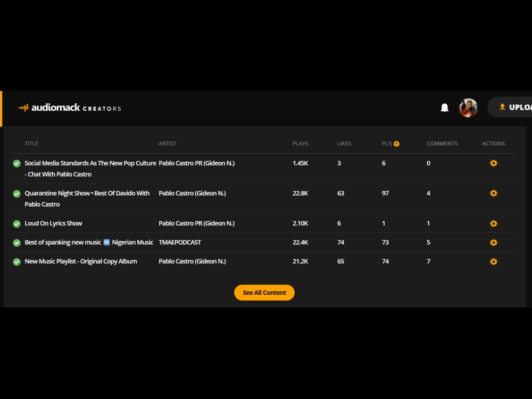This screenshot has height=399, width=532.
Task: Click plays value 21.2K
Action: click(300, 261)
